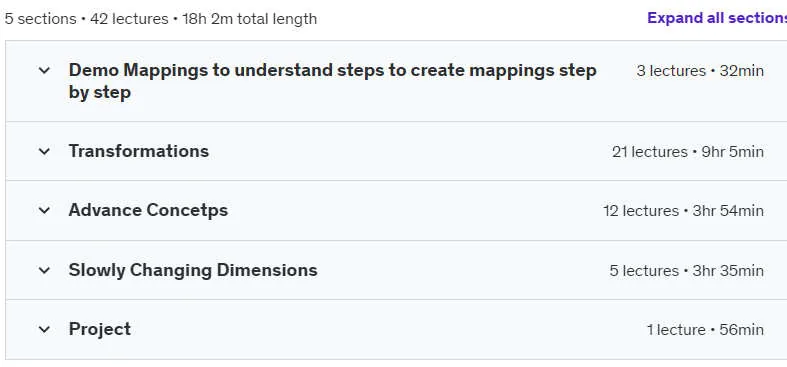Select the Advance Concetps heading
Screen dimensions: 787x367
point(148,210)
